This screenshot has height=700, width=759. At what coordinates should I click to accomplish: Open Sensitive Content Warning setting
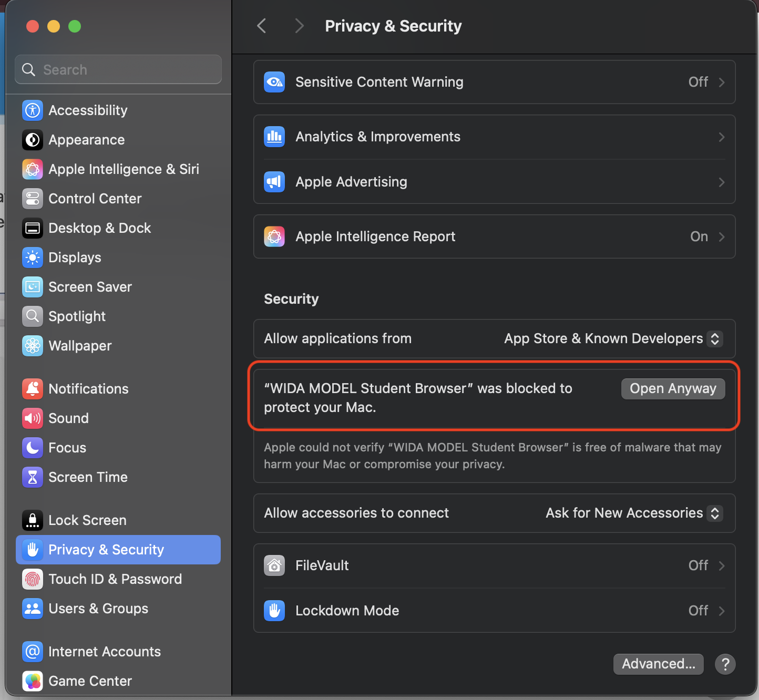click(494, 82)
